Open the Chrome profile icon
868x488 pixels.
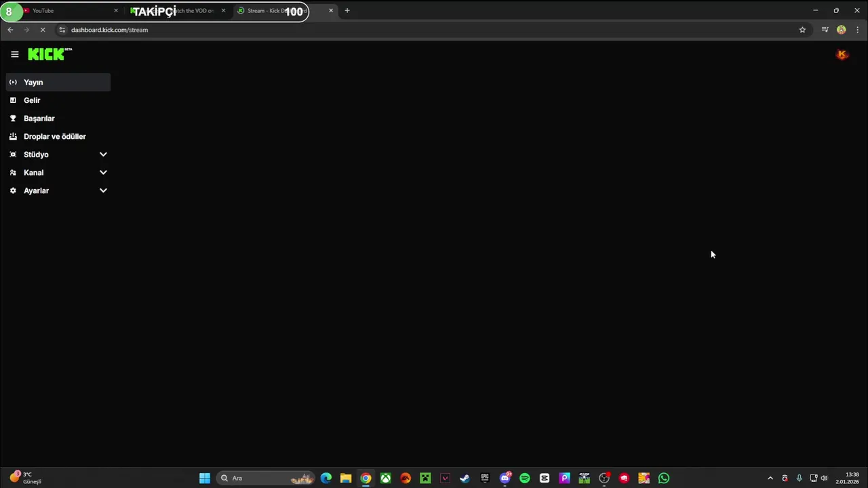pos(842,30)
